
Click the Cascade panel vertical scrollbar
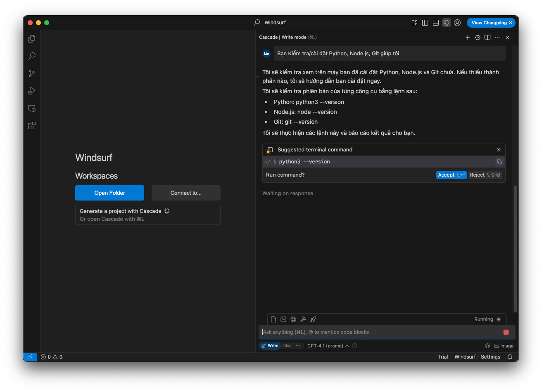pos(515,249)
